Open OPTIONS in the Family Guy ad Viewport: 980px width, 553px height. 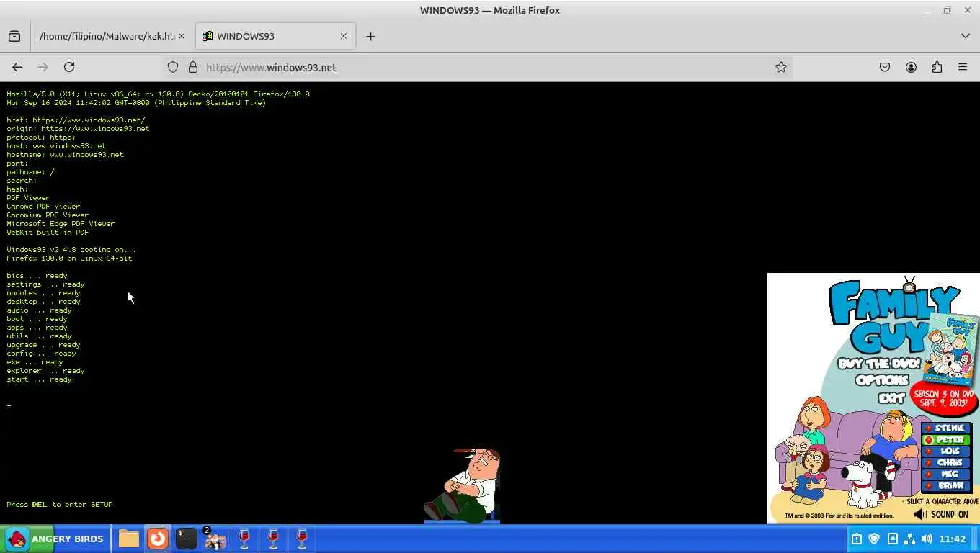click(883, 380)
